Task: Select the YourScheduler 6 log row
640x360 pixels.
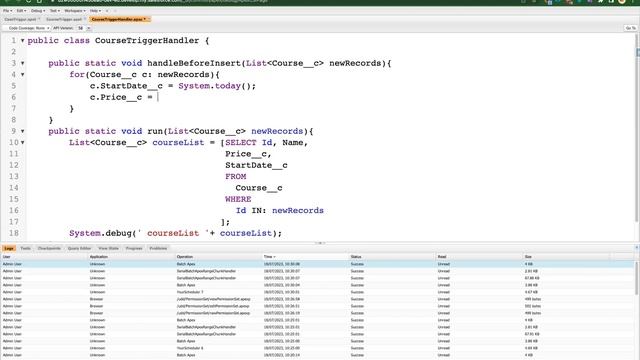Action: coord(318,348)
